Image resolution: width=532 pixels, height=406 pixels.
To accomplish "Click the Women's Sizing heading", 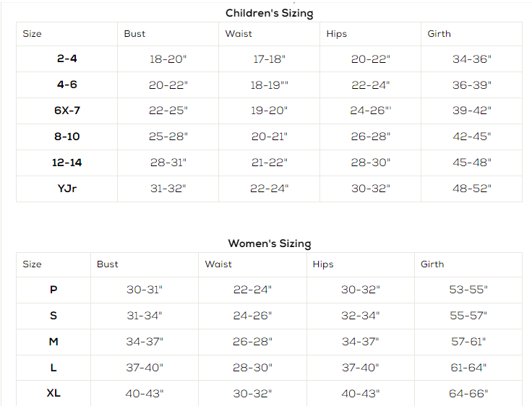I will click(x=270, y=243).
